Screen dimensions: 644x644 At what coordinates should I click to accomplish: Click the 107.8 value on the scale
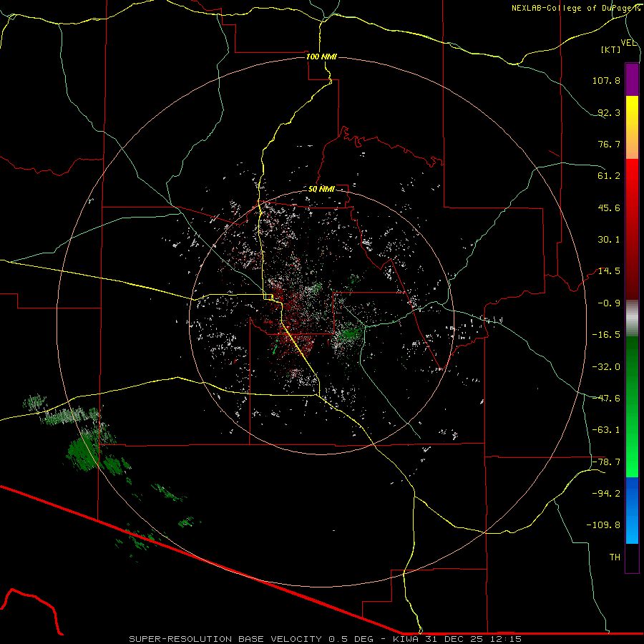point(605,81)
